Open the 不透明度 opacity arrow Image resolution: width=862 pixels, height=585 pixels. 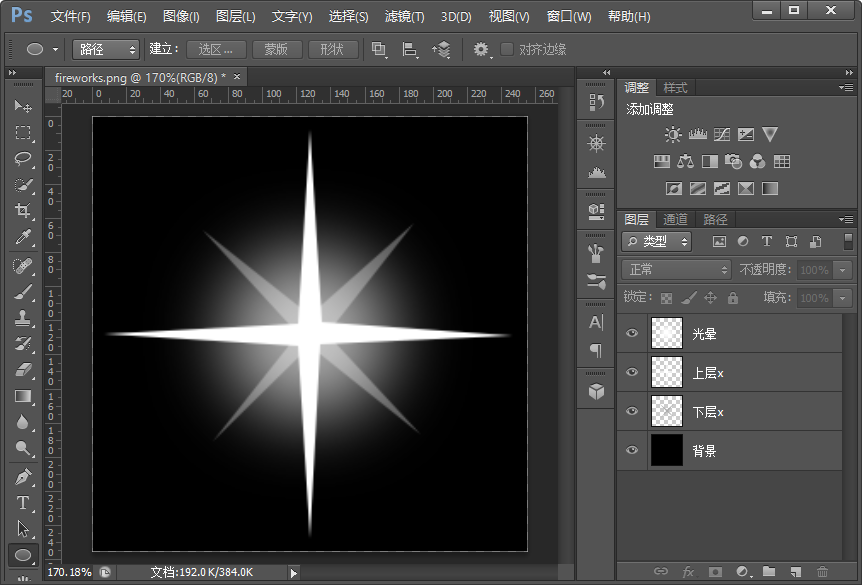click(842, 270)
